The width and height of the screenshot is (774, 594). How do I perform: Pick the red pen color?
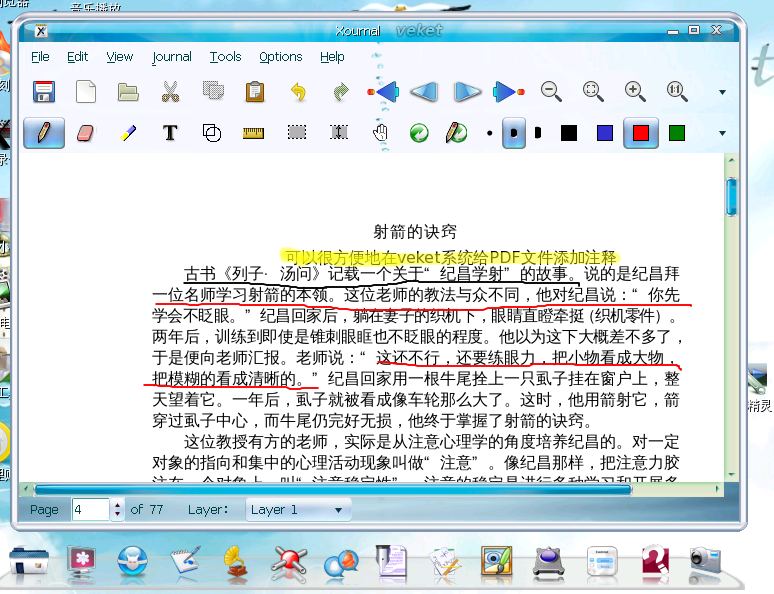coord(641,133)
